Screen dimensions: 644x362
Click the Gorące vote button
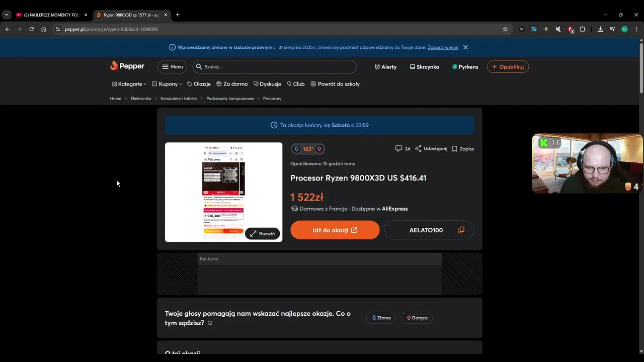coord(417,318)
